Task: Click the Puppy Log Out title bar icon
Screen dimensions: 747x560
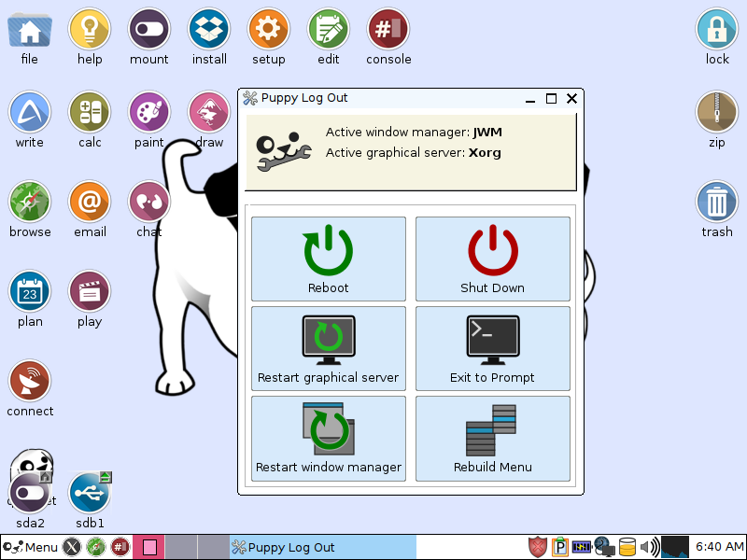Action: tap(250, 98)
